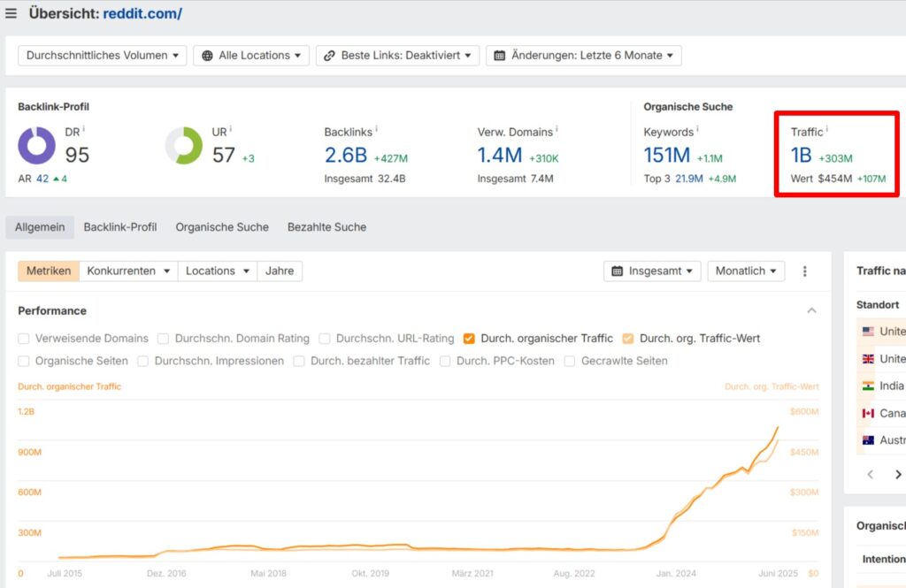Uncheck Durch. org. Traffic-Wert checkbox
The width and height of the screenshot is (906, 588).
628,339
